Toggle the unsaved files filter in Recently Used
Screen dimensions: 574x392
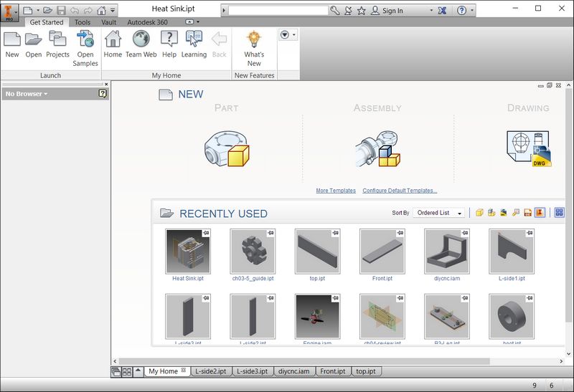tap(527, 212)
